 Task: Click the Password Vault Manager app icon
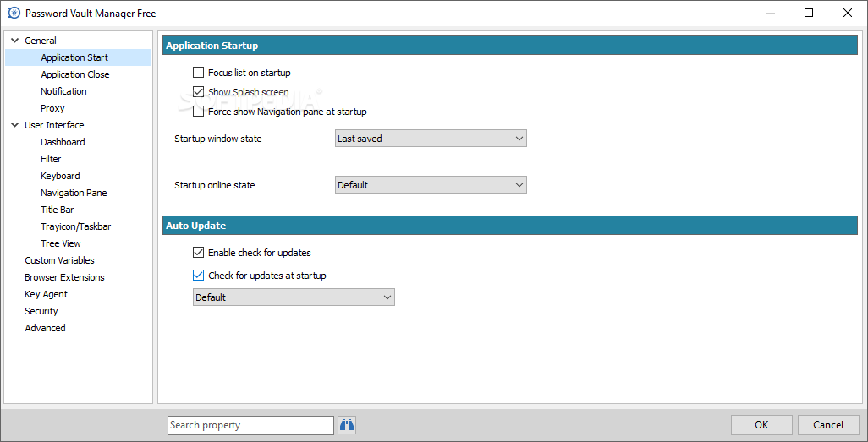tap(14, 13)
